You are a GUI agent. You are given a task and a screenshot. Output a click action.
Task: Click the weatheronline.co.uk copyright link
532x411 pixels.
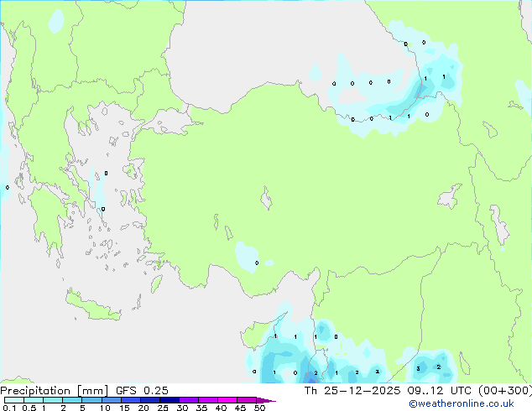click(462, 403)
